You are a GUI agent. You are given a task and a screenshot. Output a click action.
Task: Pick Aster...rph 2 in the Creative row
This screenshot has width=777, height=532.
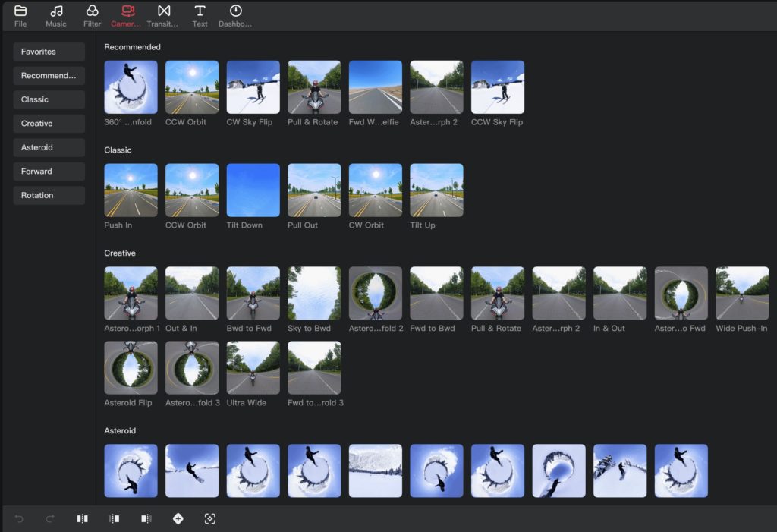pos(559,294)
